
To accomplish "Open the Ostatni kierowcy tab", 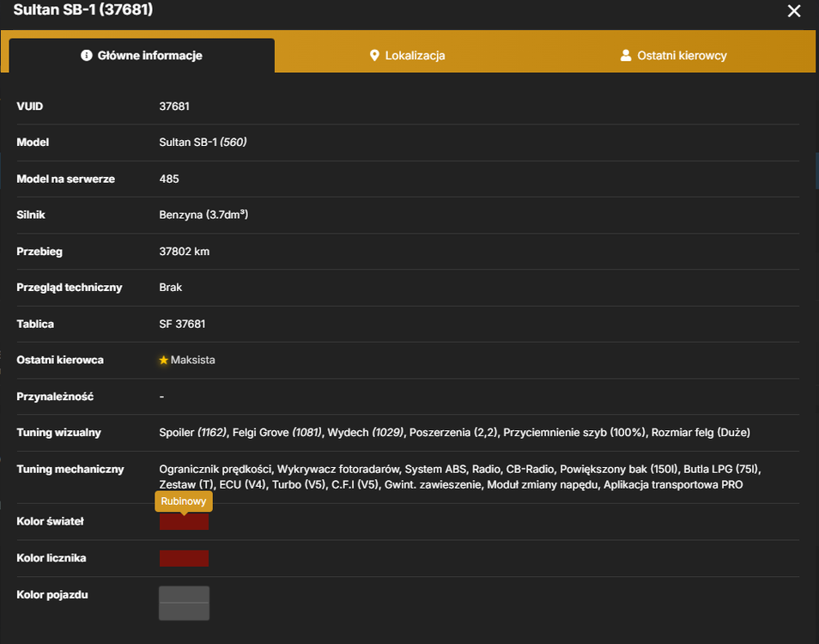I will click(673, 55).
